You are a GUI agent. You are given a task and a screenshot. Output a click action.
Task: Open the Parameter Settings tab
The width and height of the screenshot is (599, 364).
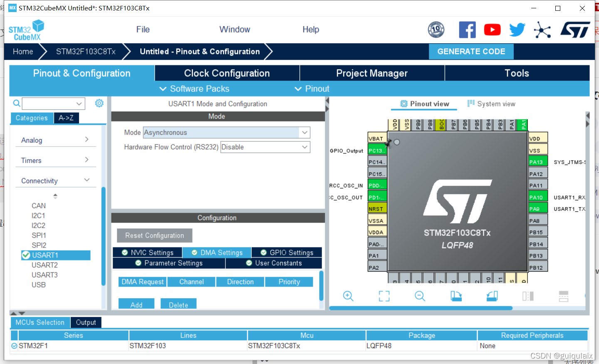pyautogui.click(x=169, y=263)
